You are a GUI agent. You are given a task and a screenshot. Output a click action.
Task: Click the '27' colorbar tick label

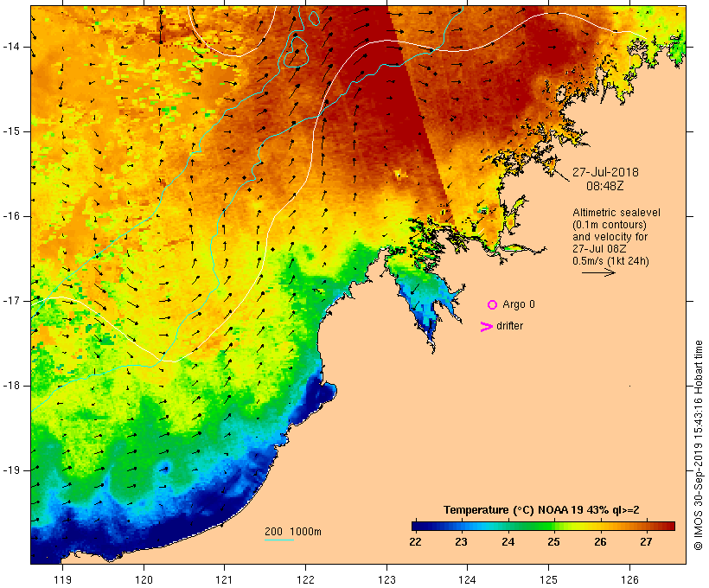tap(646, 541)
